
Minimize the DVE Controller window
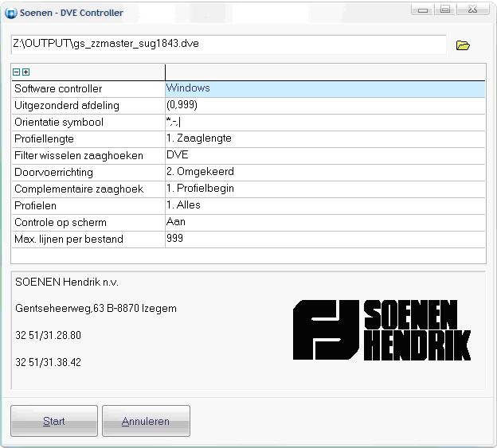tap(422, 10)
